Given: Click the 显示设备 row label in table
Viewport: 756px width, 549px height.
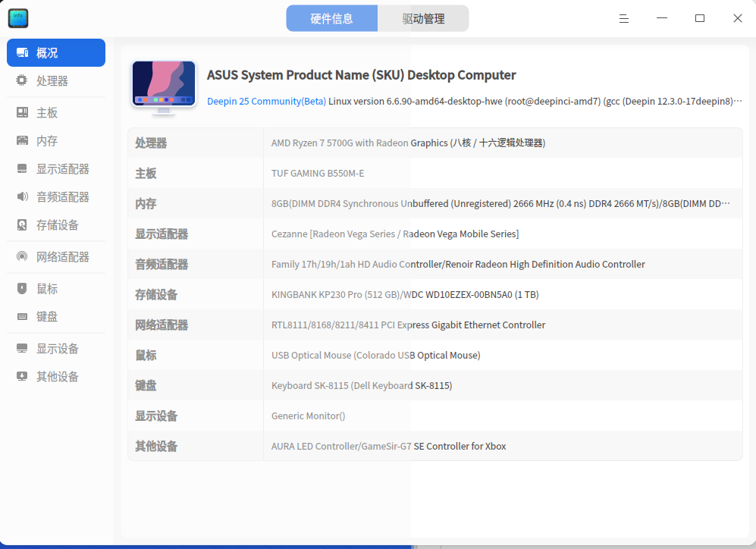Looking at the screenshot, I should point(156,416).
